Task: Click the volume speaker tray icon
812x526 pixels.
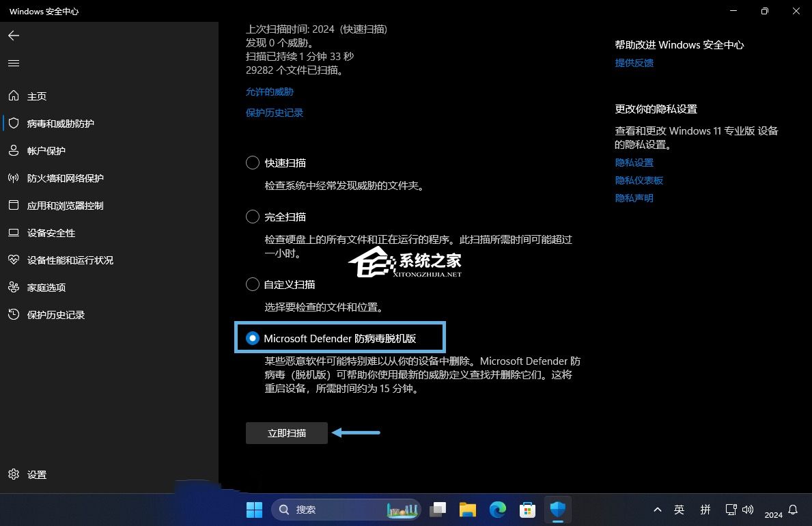Action: tap(748, 510)
